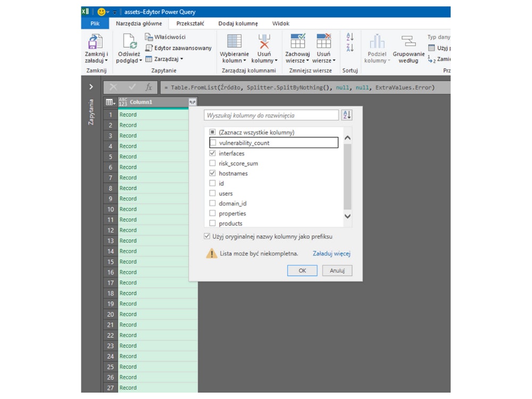The width and height of the screenshot is (532, 399).
Task: Open the Zarządzaj dropdown
Action: (x=164, y=59)
